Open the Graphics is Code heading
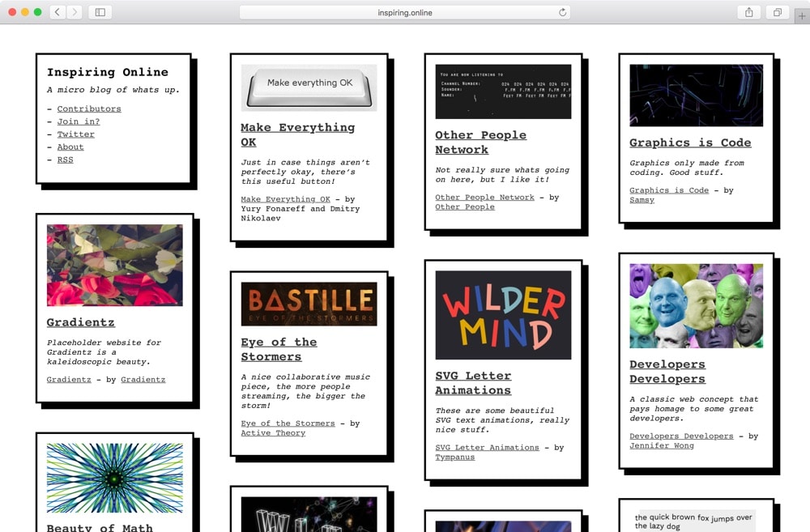810x532 pixels. click(x=690, y=143)
